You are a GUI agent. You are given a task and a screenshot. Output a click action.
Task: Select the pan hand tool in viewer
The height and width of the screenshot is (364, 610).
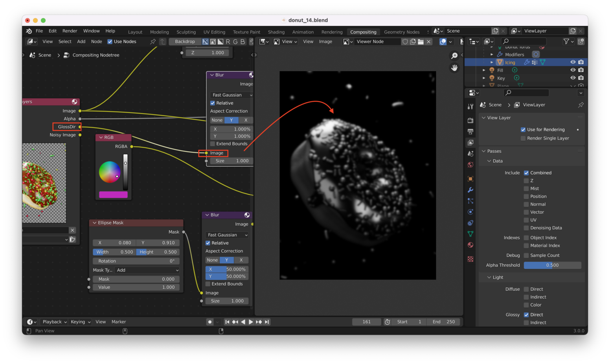[x=454, y=68]
